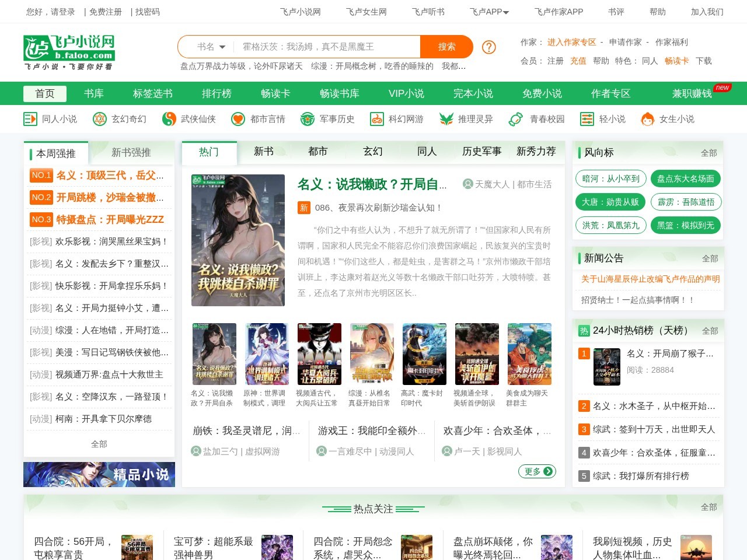Viewport: 747px width, 560px height.
Task: Open the 青春校园 category icon
Action: [x=516, y=119]
